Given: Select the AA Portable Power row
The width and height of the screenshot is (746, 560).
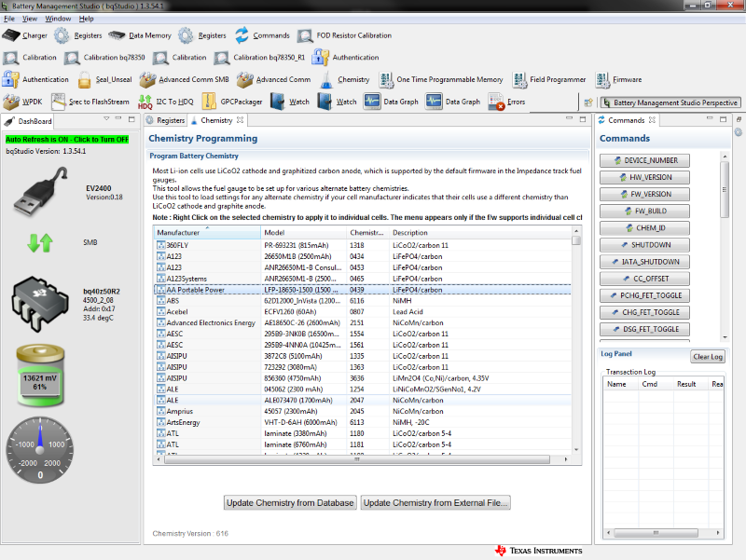Looking at the screenshot, I should (363, 290).
